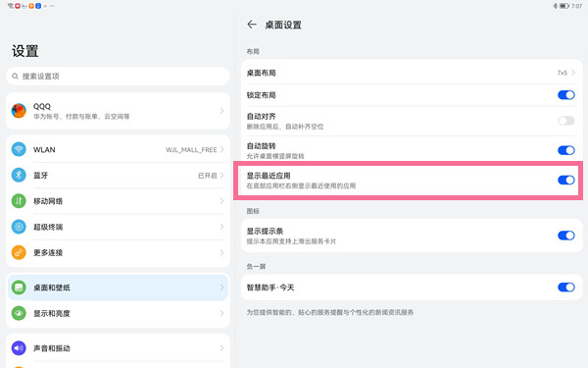Open the QQQ account avatar
This screenshot has width=588, height=368.
pos(19,111)
